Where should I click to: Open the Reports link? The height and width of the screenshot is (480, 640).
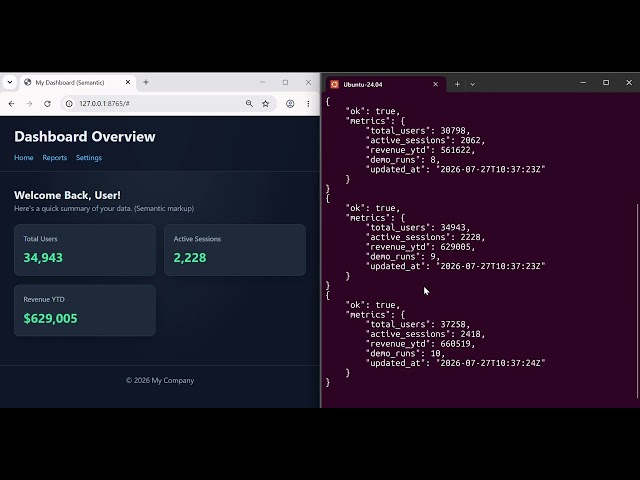(x=55, y=158)
